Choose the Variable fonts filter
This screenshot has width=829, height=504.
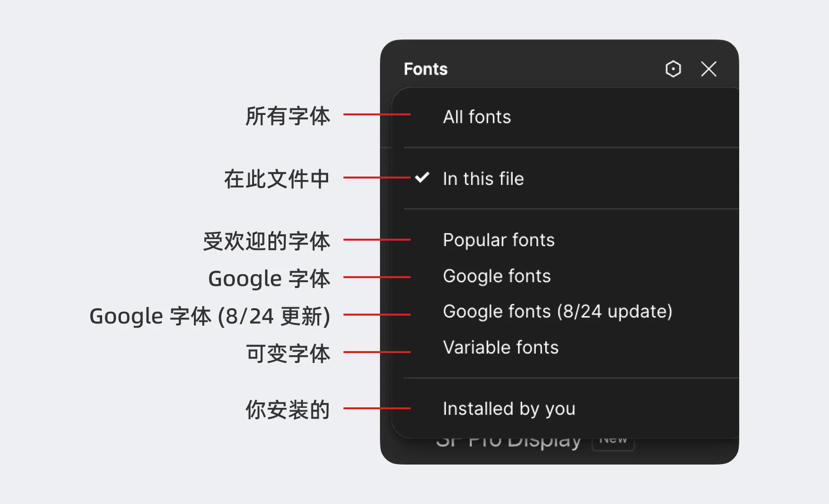coord(500,348)
